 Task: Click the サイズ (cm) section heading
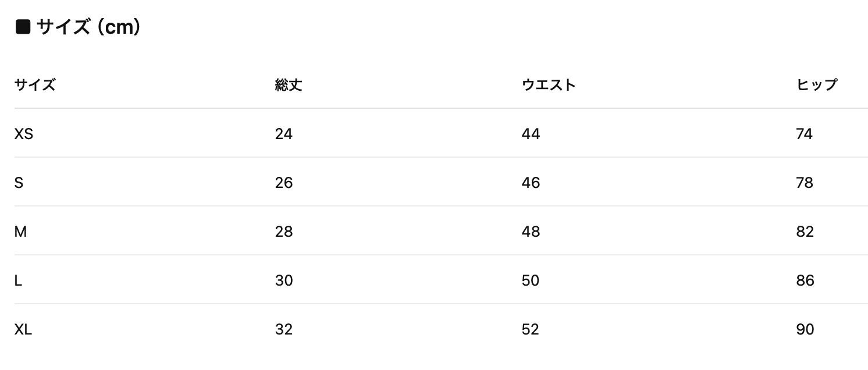(x=88, y=27)
